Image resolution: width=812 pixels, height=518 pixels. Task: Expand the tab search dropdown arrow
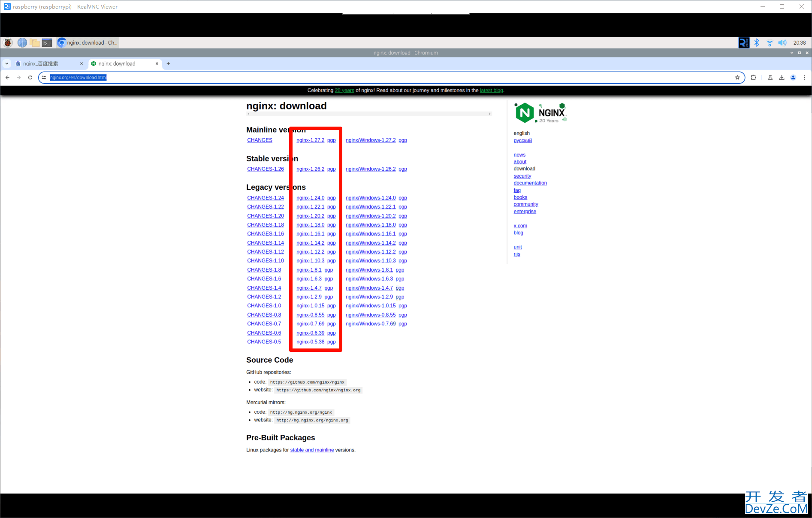pos(7,64)
